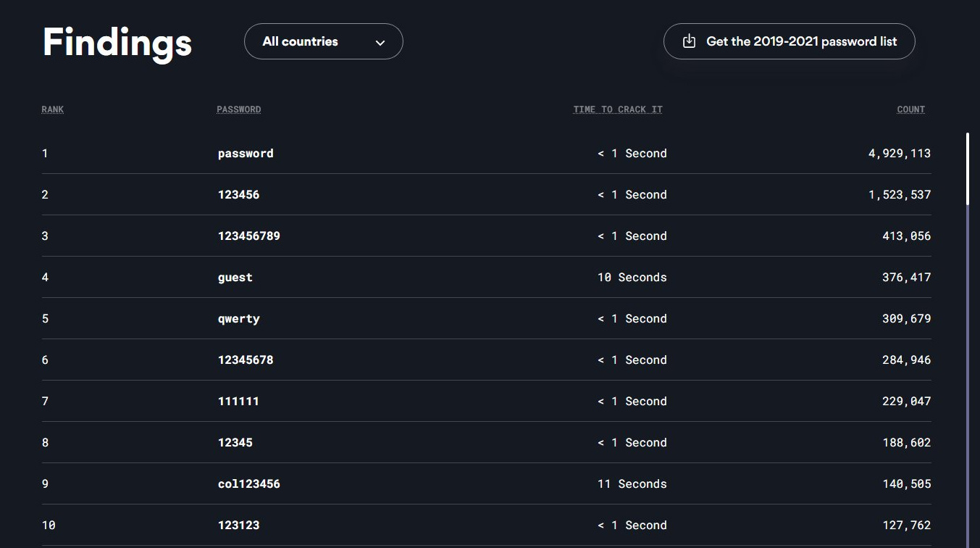Sort by TIME TO CRACK IT header
980x548 pixels.
(x=618, y=109)
